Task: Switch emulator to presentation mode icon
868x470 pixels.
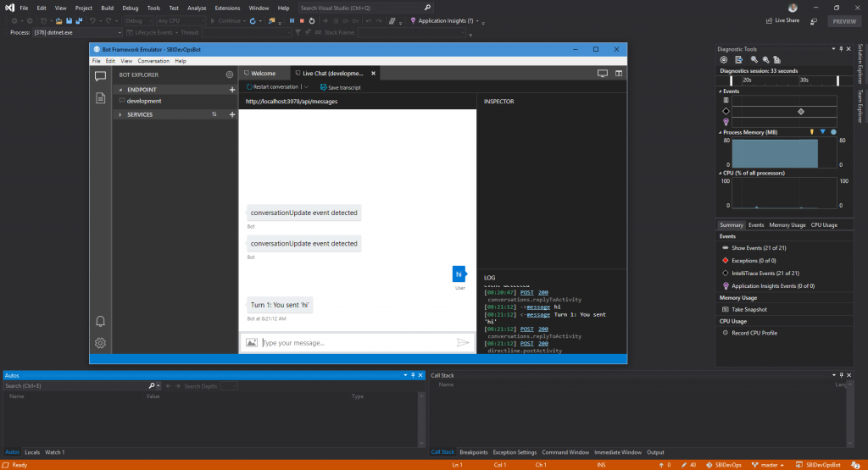Action: [603, 74]
